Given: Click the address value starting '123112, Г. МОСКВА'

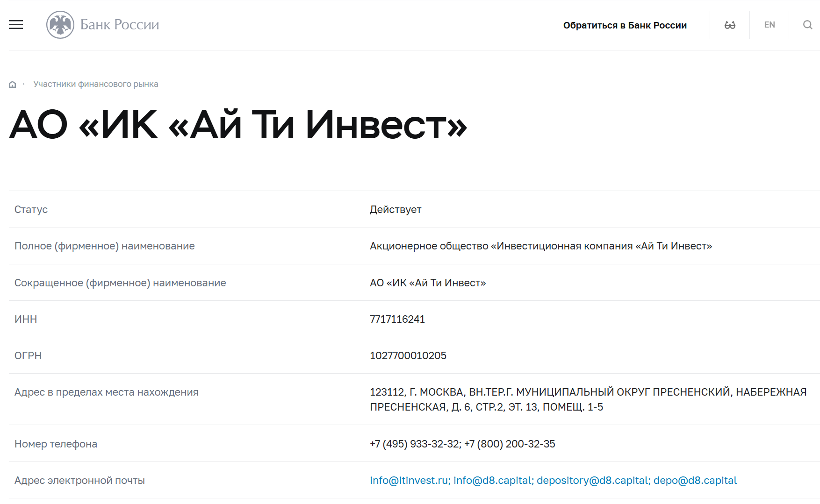Looking at the screenshot, I should 588,399.
